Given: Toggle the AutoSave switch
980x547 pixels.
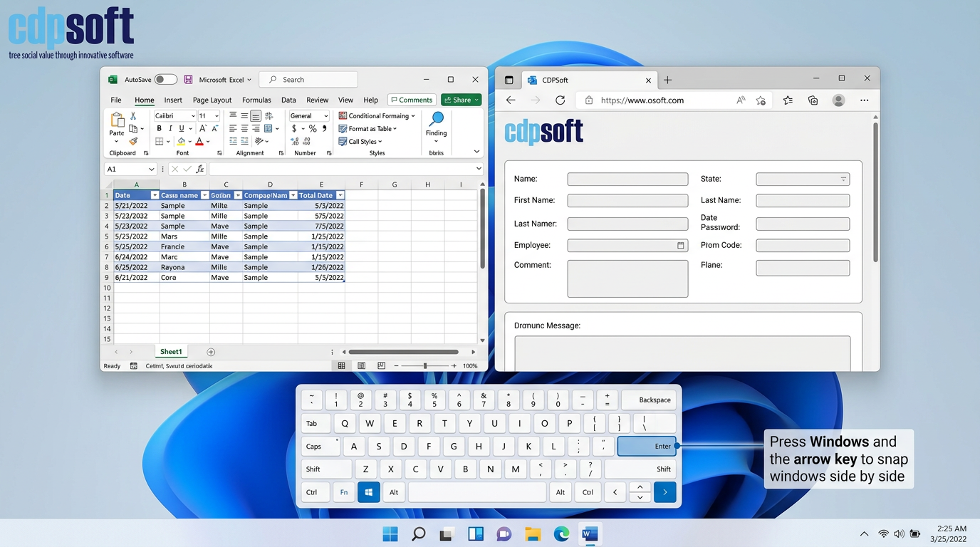Looking at the screenshot, I should pos(165,80).
